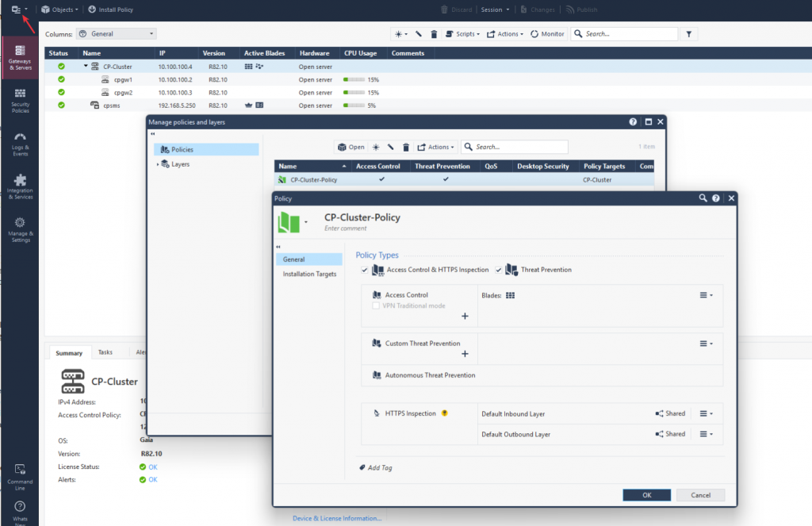Open Manage & Settings view

point(20,229)
